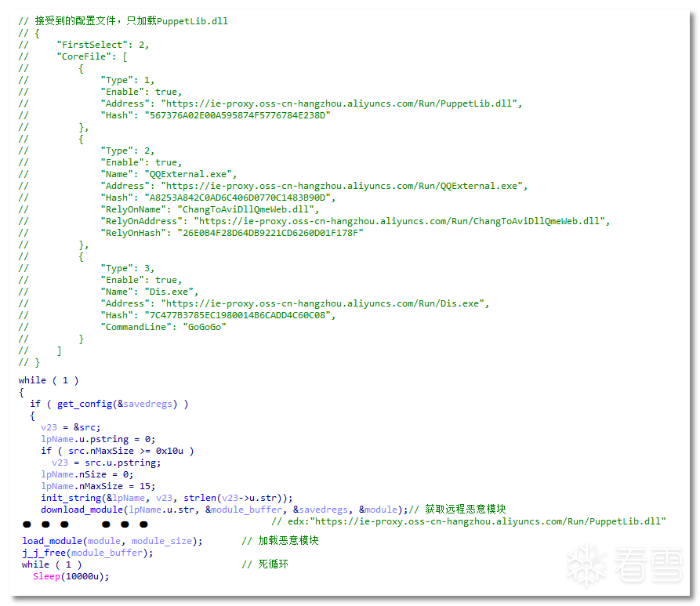700x606 pixels.
Task: Click the comment header mentioning PuppetLib.dll
Action: [x=123, y=21]
